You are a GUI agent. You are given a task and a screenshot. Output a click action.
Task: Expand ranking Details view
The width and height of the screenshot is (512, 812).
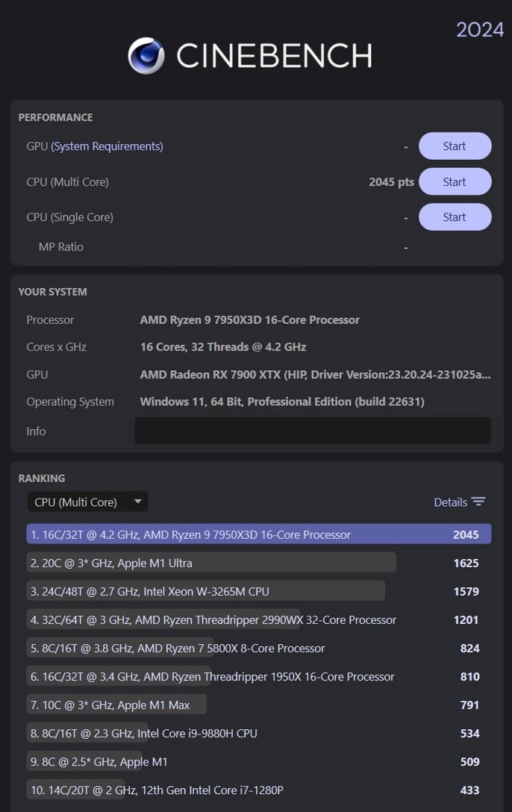pyautogui.click(x=451, y=502)
